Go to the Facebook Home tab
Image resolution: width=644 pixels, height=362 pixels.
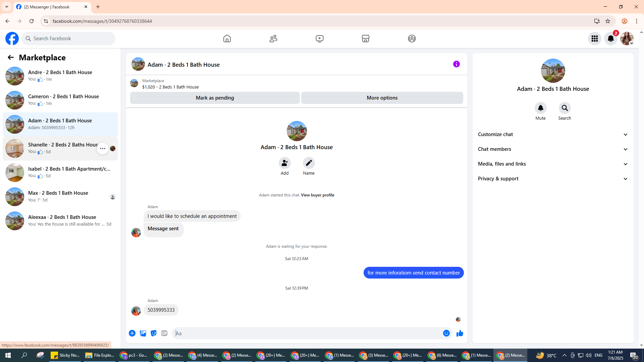point(227,39)
